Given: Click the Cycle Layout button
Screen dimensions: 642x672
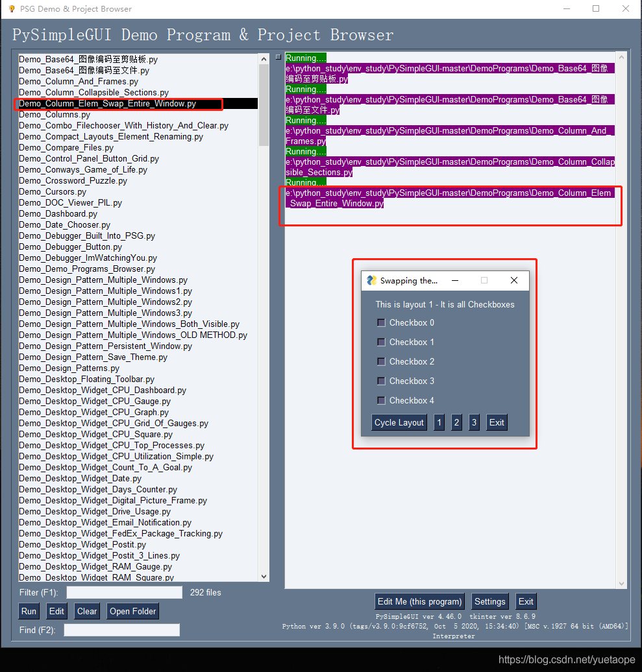Looking at the screenshot, I should pyautogui.click(x=399, y=422).
